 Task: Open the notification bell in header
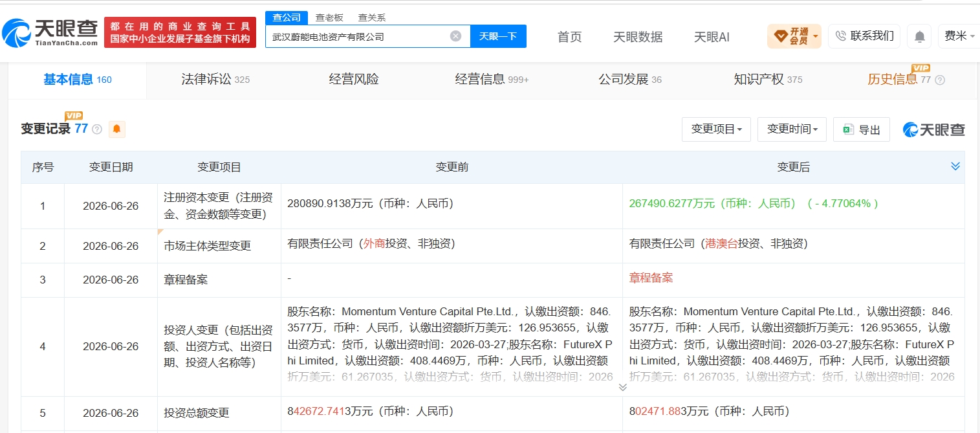pos(919,36)
